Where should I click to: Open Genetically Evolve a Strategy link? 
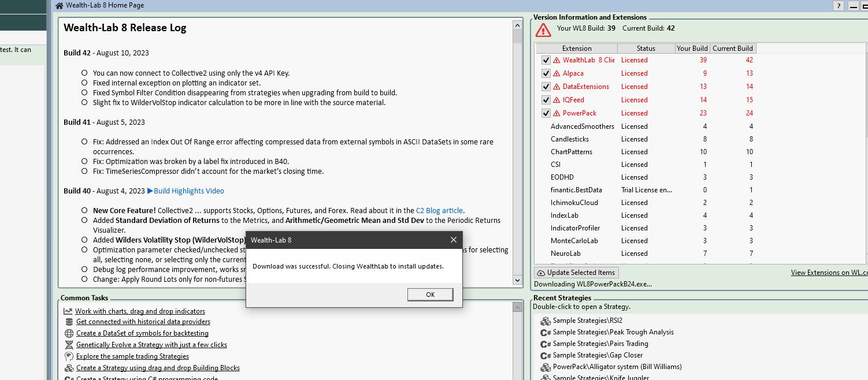tap(151, 345)
